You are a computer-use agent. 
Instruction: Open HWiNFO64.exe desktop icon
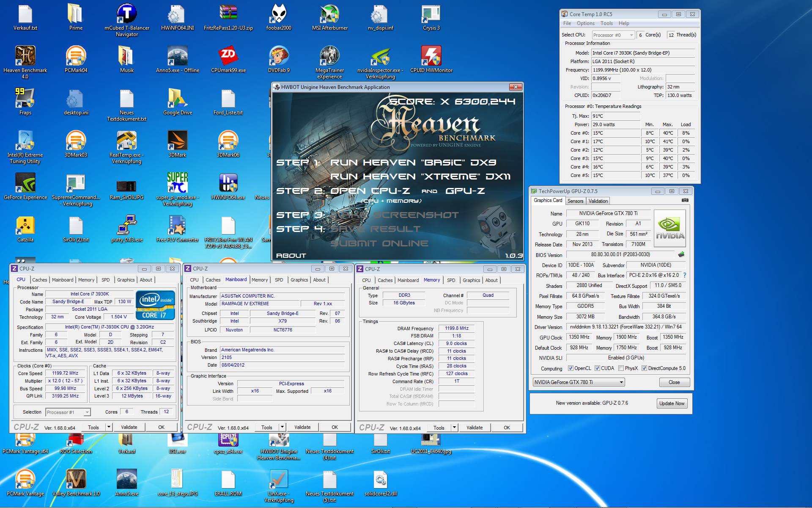coord(228,186)
